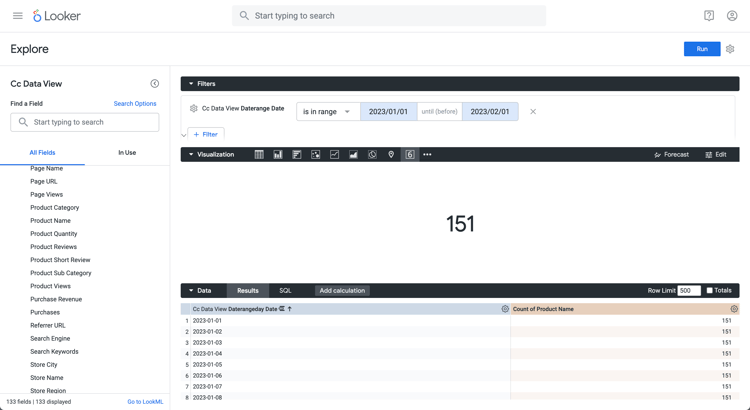This screenshot has width=750, height=410.
Task: Click the Count of Product Name header
Action: pyautogui.click(x=543, y=309)
